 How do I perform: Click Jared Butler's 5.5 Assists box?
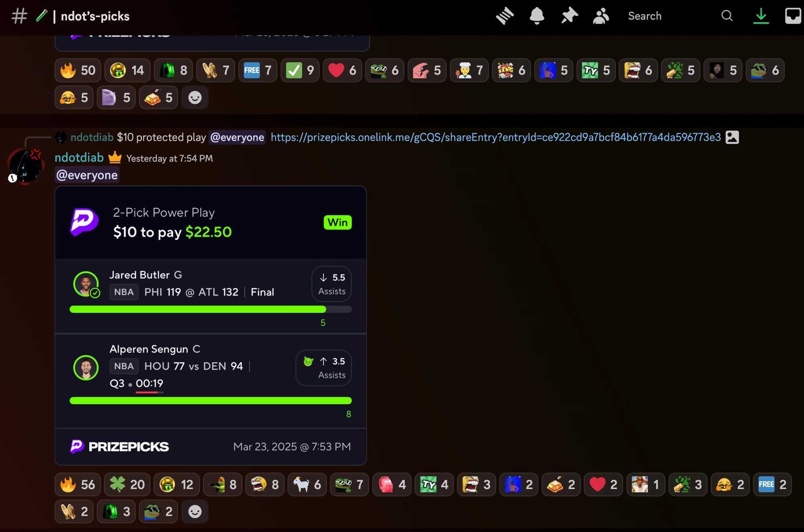pos(332,284)
